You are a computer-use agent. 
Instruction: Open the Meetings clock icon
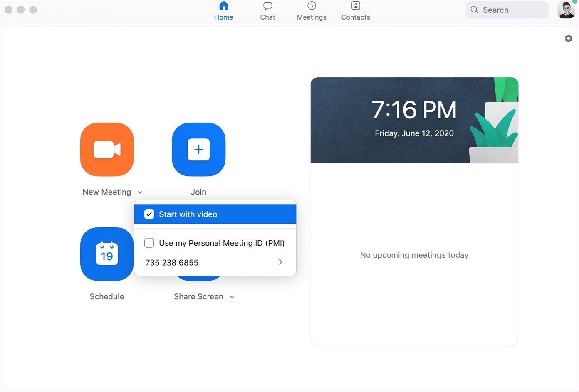(312, 6)
